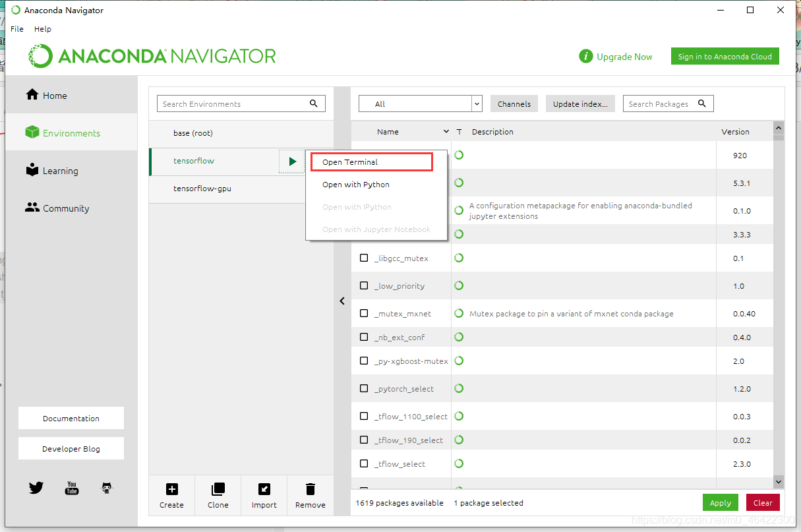Collapse the environments panel with the left chevron
The image size is (801, 532).
pos(342,301)
